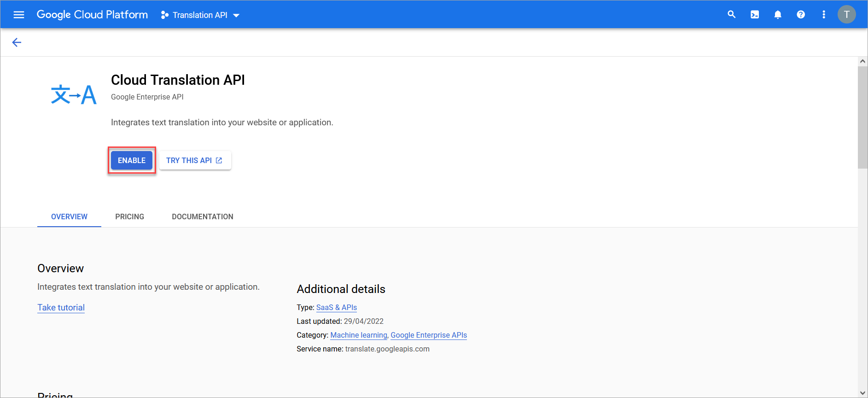Click the Additional details heading
This screenshot has width=868, height=398.
(341, 289)
